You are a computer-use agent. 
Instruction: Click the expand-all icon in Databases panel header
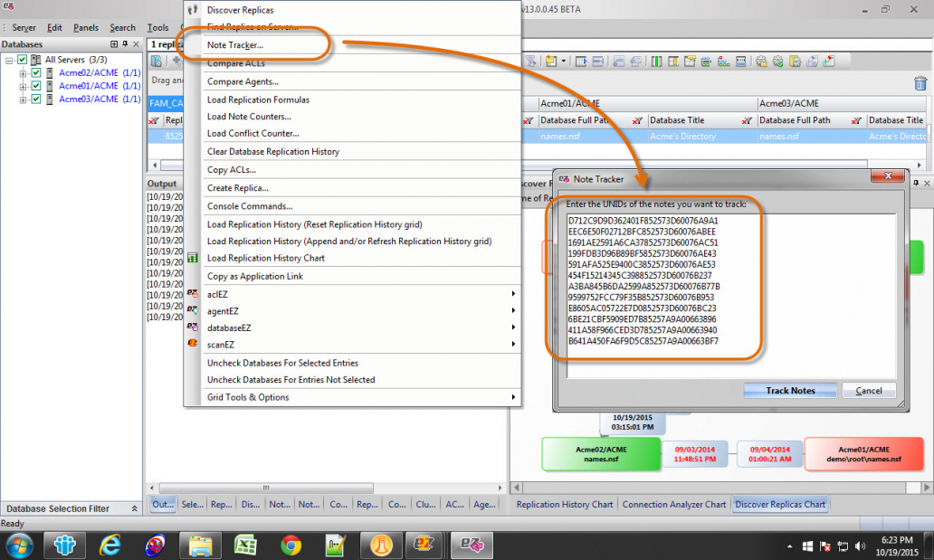coord(114,44)
